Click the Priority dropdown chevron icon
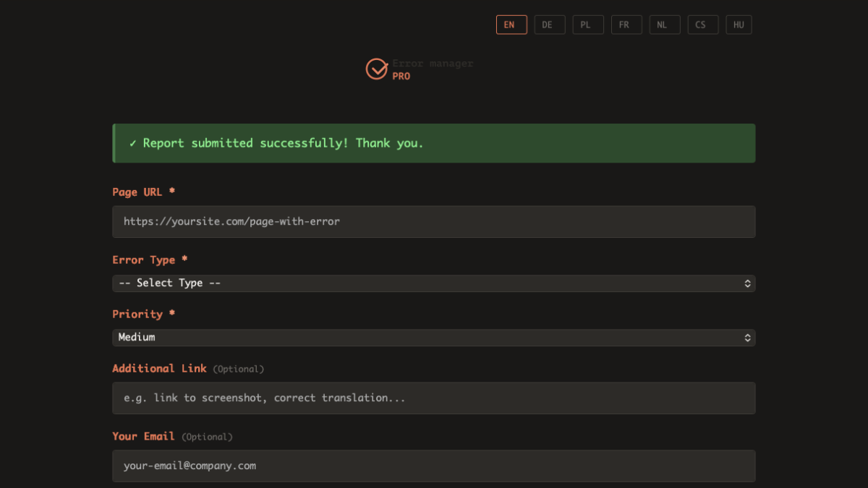868x488 pixels. [x=748, y=337]
